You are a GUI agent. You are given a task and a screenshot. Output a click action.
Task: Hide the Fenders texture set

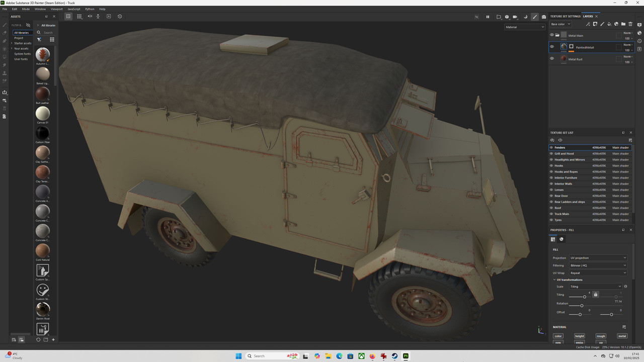(551, 148)
